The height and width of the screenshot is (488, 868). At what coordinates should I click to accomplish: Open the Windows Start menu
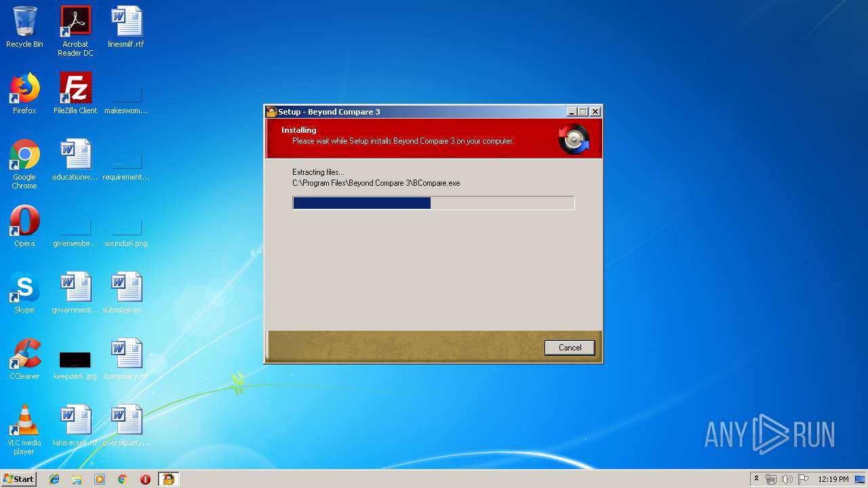click(18, 479)
